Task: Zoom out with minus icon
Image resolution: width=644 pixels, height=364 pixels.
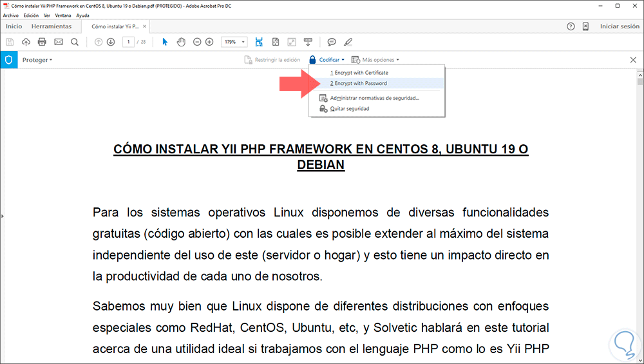Action: [197, 42]
